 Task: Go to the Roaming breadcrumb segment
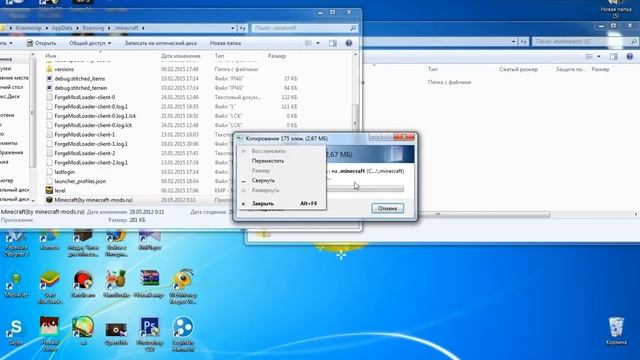(x=93, y=28)
